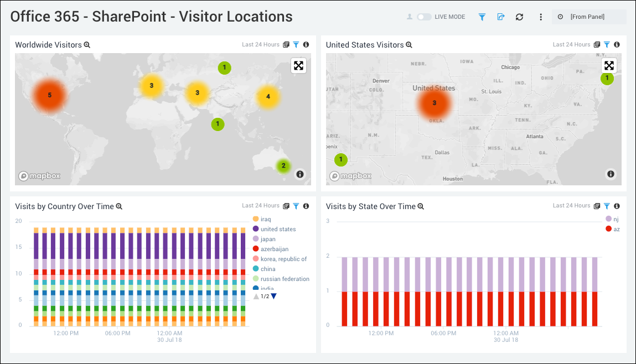Open the three-dot more actions menu
The height and width of the screenshot is (364, 636).
tap(541, 17)
